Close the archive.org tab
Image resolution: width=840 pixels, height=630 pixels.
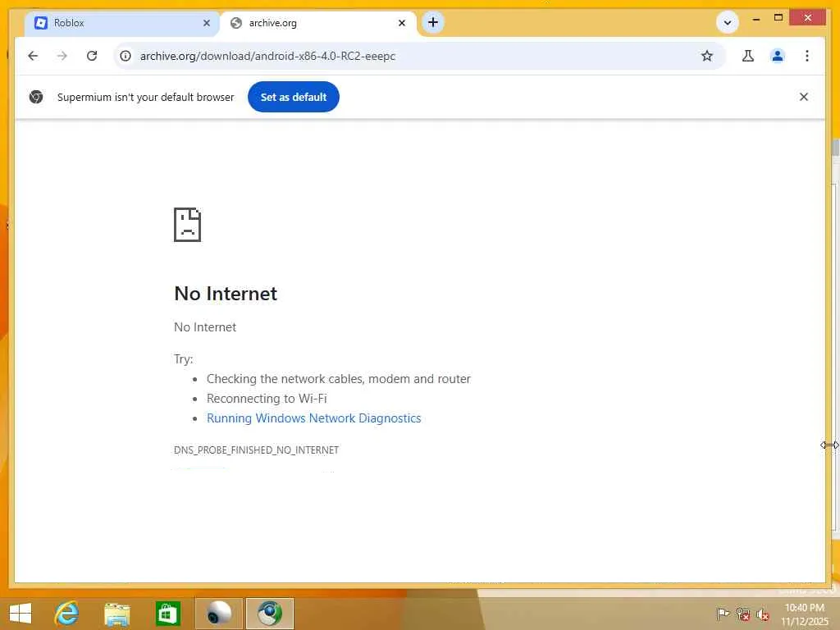[402, 23]
